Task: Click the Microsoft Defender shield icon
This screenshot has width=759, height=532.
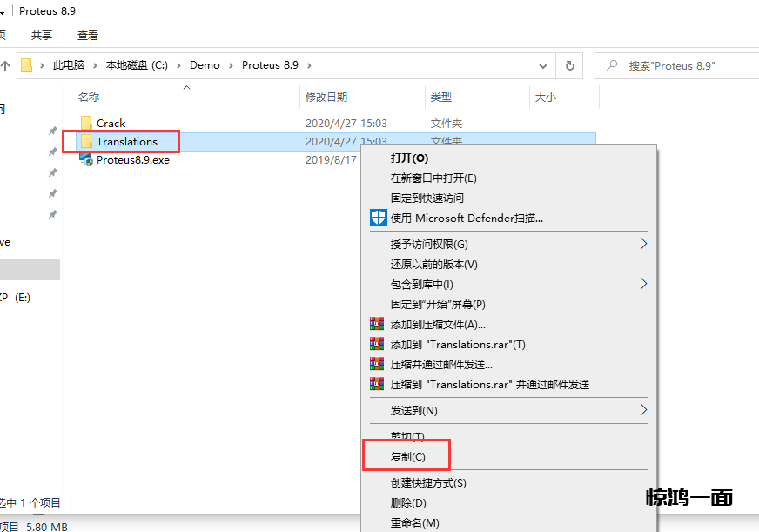Action: [378, 218]
